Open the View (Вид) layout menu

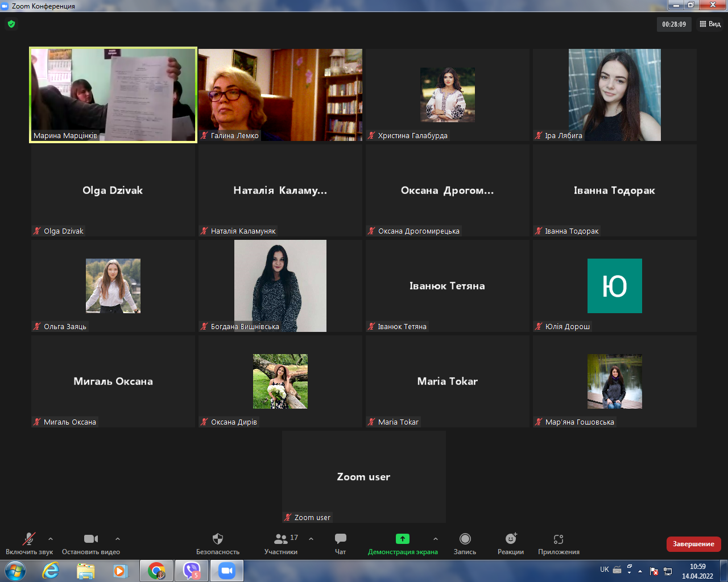[710, 24]
